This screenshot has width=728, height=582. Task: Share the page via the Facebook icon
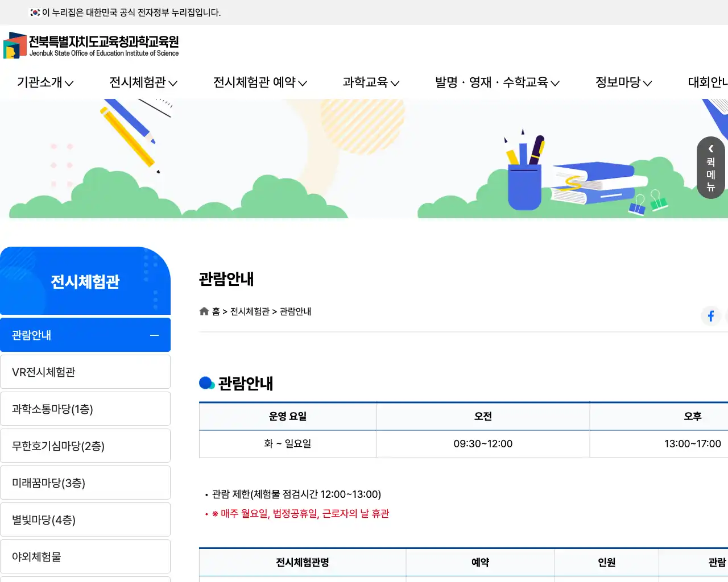click(x=711, y=316)
